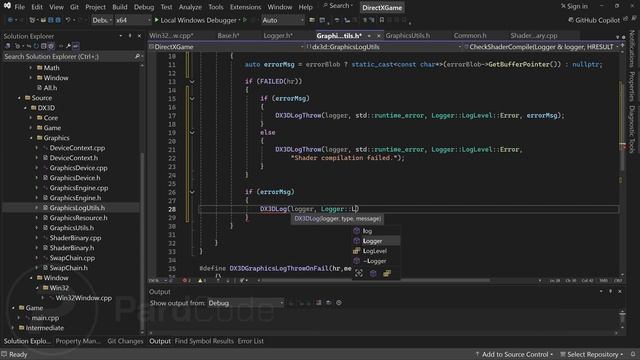Open the File menu
Screen dimensions: 640x360
[19, 7]
